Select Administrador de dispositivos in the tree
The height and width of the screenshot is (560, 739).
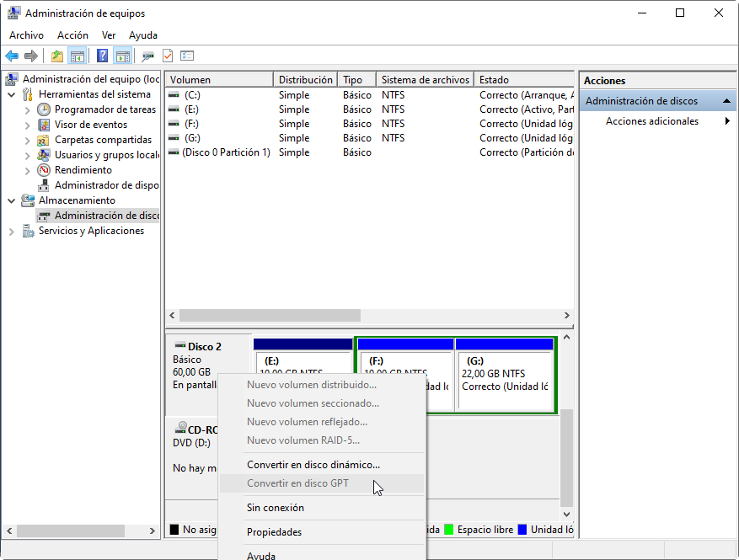pos(106,185)
